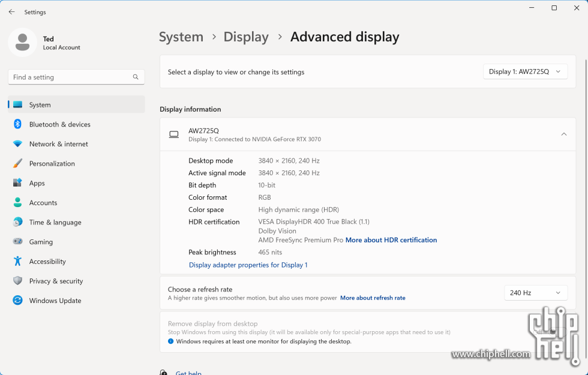
Task: Click the Accessibility figure icon
Action: pyautogui.click(x=17, y=261)
